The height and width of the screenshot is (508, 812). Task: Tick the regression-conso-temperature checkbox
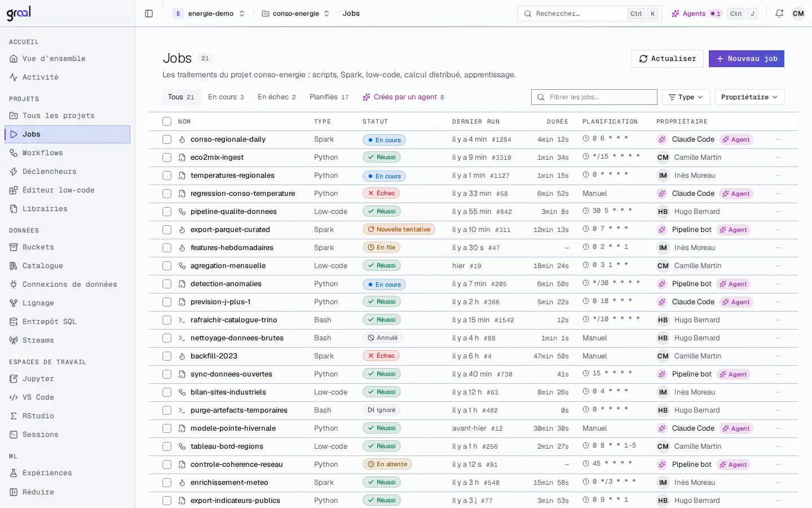pyautogui.click(x=167, y=194)
